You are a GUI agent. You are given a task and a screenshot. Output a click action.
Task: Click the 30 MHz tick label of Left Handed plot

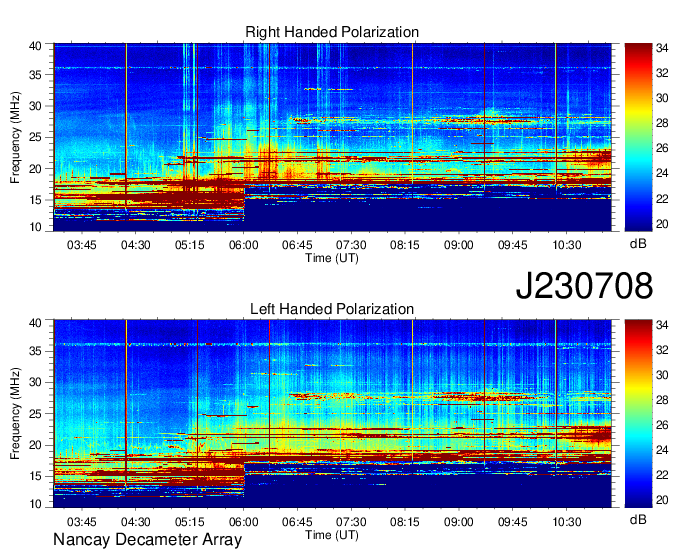(35, 382)
